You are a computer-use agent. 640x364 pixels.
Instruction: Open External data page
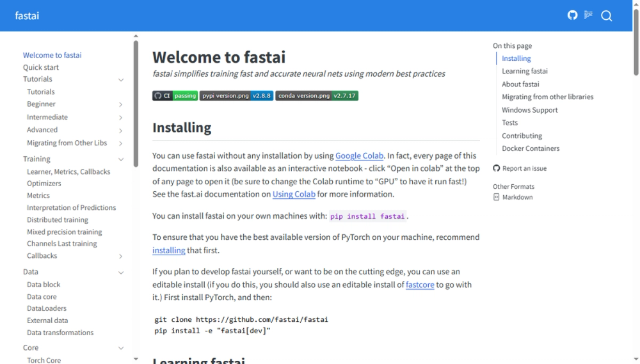pyautogui.click(x=47, y=320)
